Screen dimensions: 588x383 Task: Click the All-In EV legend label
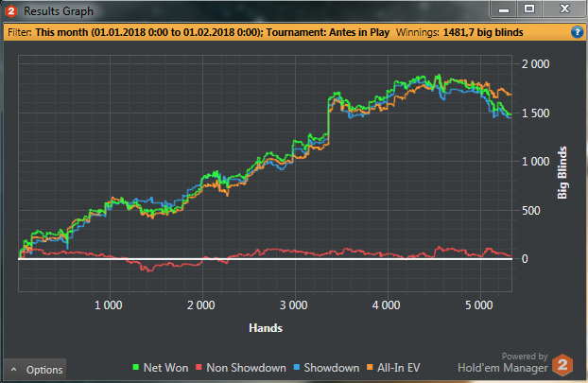[x=399, y=368]
